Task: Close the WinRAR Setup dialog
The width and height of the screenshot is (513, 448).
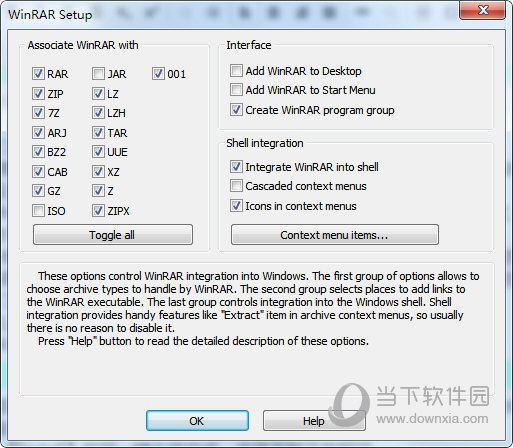Action: [x=483, y=10]
